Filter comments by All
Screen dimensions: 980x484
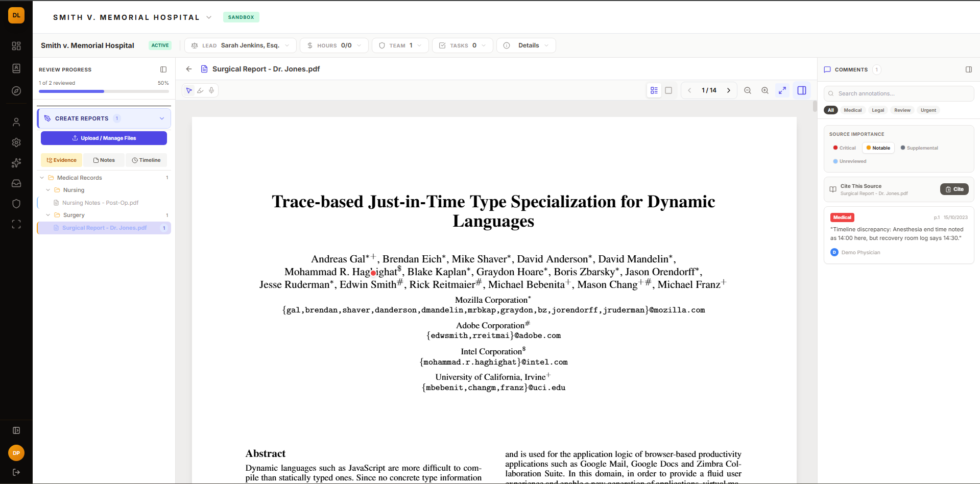[x=831, y=110]
